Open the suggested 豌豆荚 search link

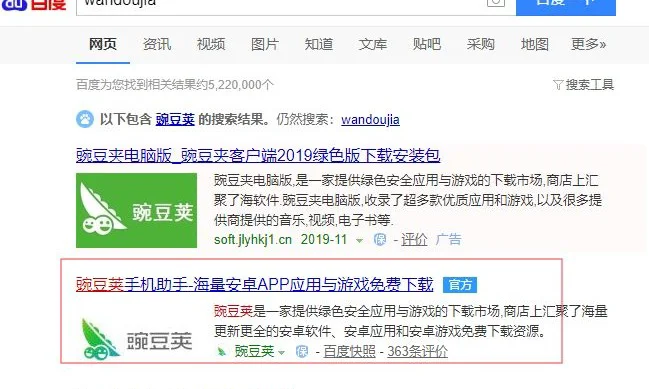tap(175, 120)
